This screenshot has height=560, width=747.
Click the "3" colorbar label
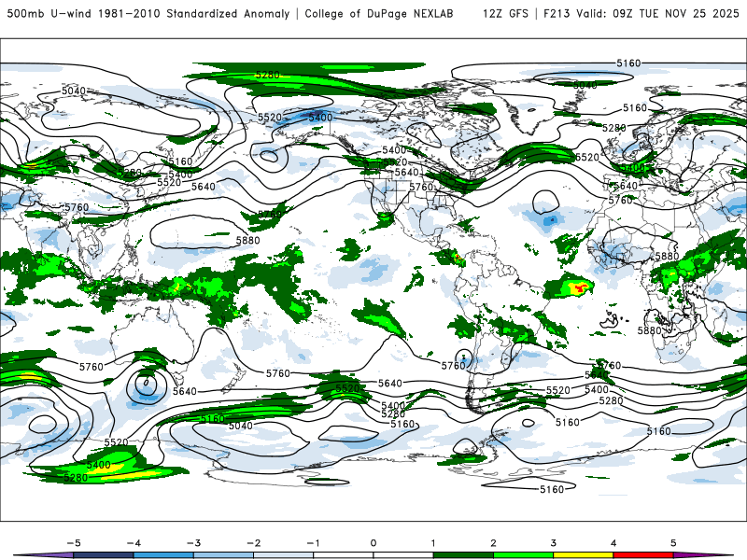pos(553,543)
